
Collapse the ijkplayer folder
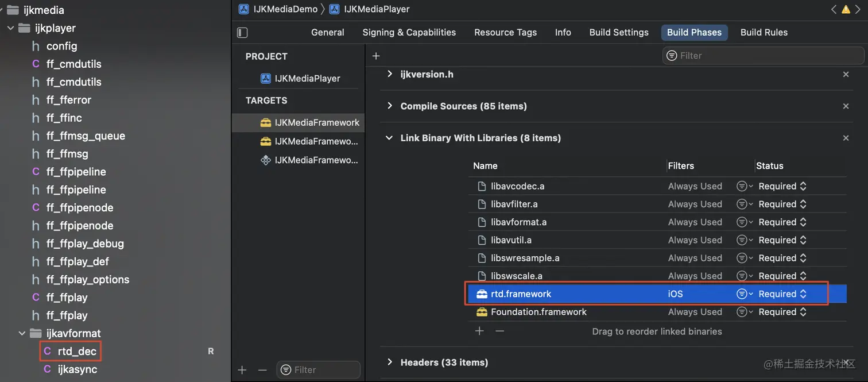pos(10,28)
